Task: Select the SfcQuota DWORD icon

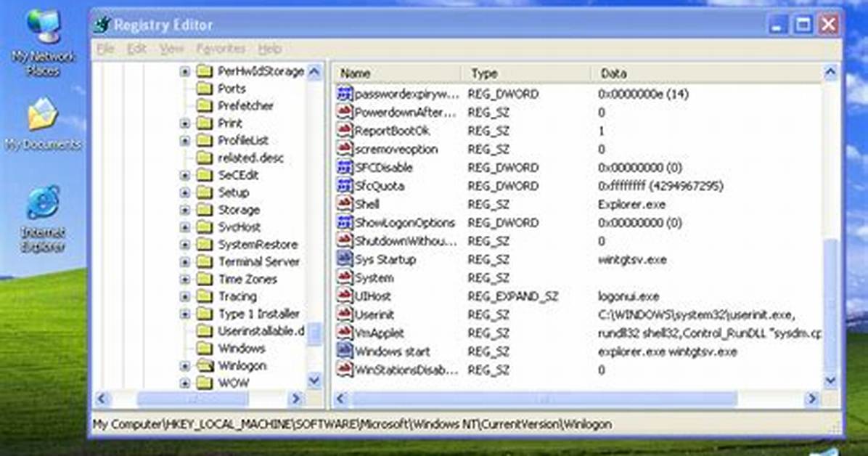Action: 344,186
